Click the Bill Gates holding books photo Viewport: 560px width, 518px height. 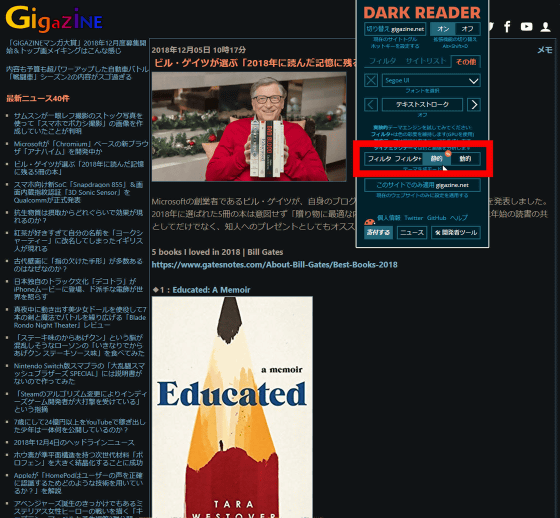point(249,127)
